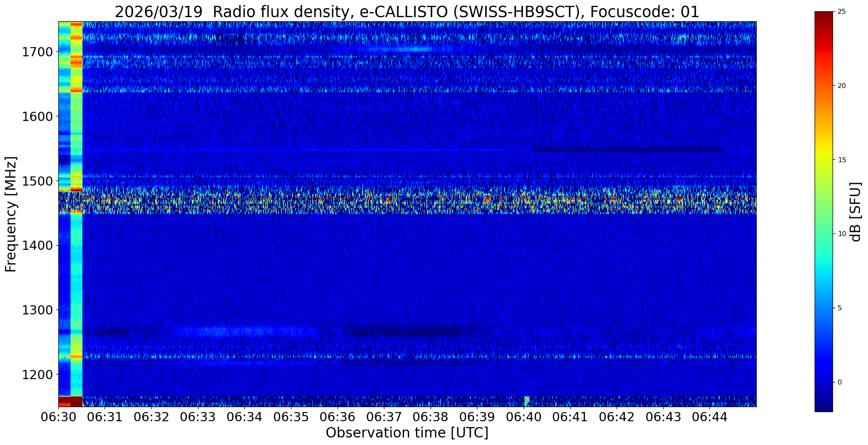Click the 1600 frequency tick label
This screenshot has width=868, height=445.
37,116
